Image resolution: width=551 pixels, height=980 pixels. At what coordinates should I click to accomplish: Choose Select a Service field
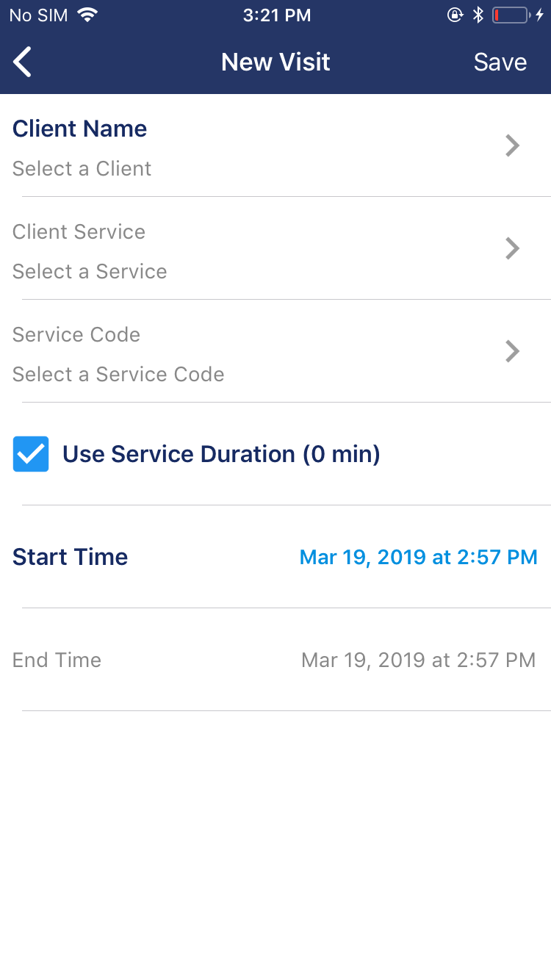pos(90,271)
